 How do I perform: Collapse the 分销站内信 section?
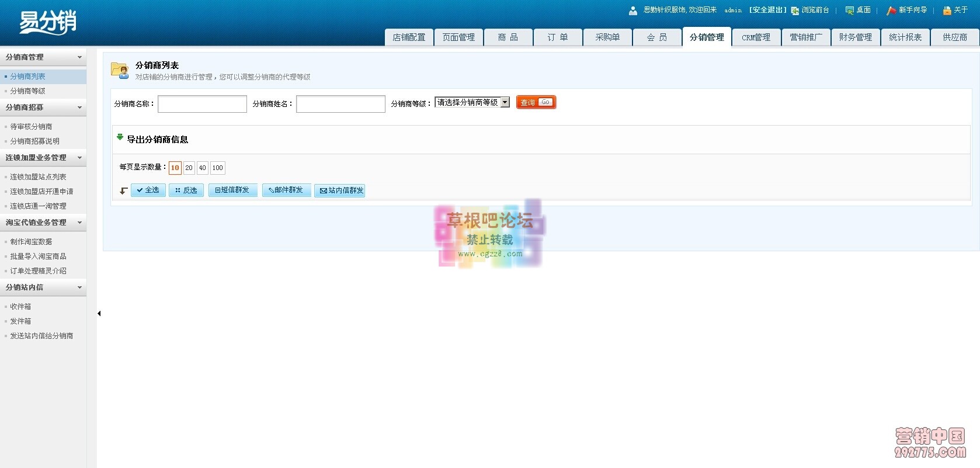[43, 287]
